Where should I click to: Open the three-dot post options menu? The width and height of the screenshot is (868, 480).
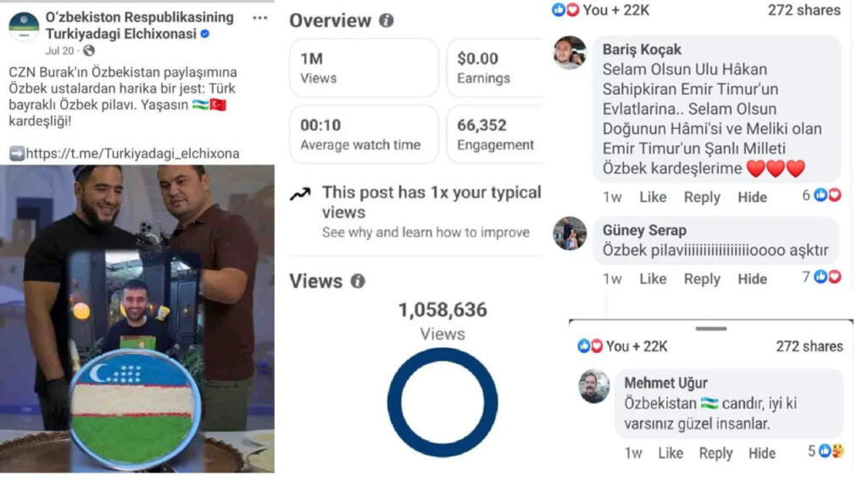point(259,19)
